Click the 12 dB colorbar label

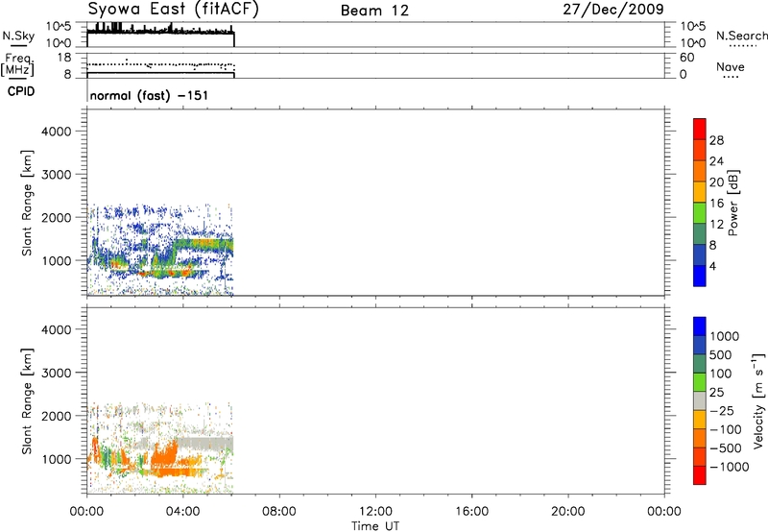click(716, 225)
